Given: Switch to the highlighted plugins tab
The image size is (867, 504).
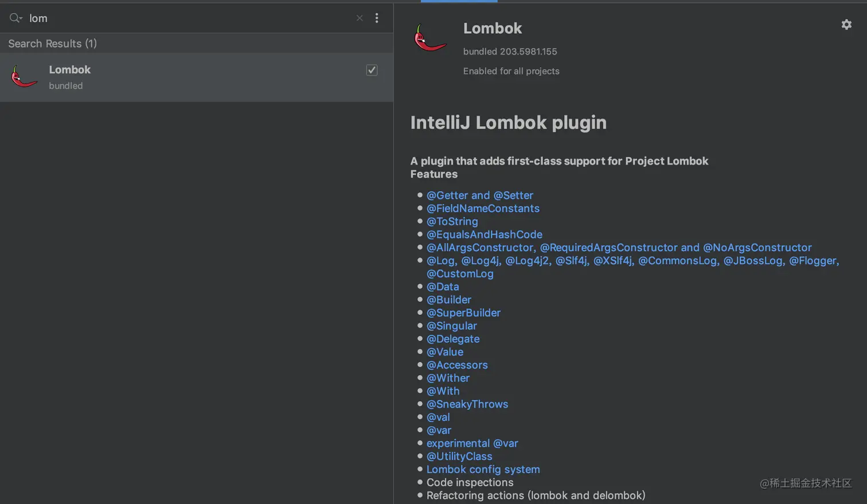Looking at the screenshot, I should click(x=459, y=2).
